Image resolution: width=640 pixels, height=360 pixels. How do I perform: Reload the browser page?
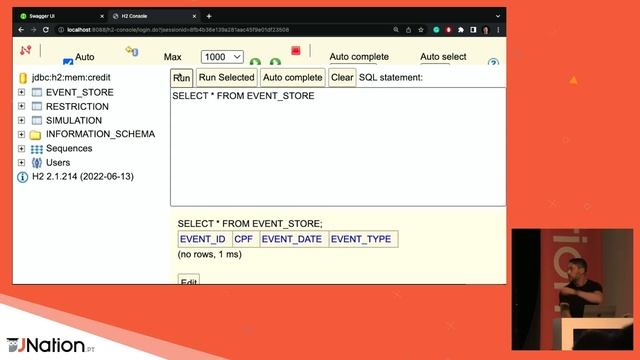click(x=46, y=30)
